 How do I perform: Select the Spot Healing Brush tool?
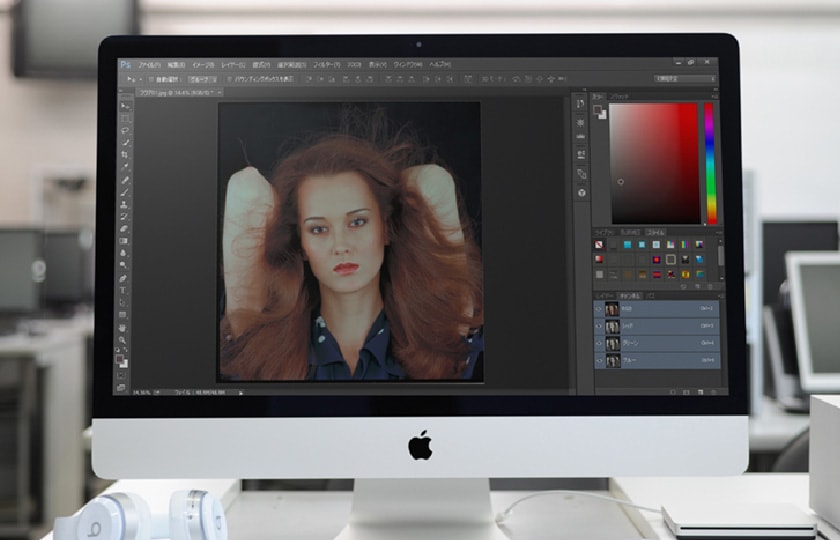[125, 180]
